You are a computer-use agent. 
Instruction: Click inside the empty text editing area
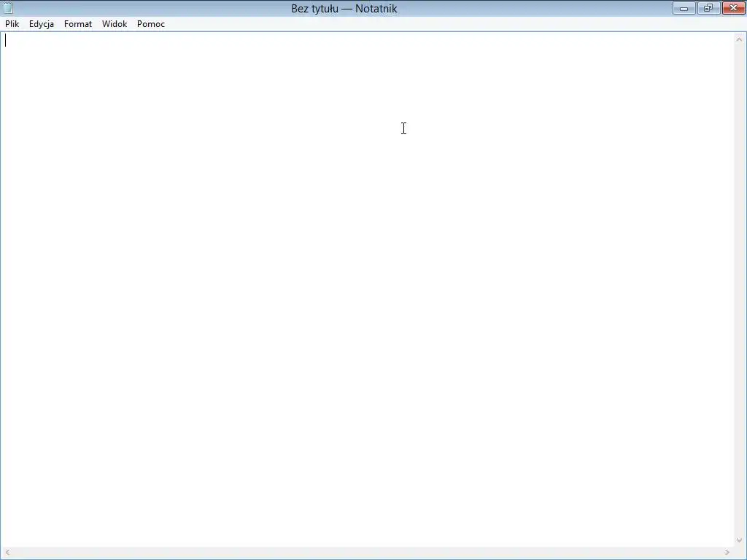coord(367,289)
